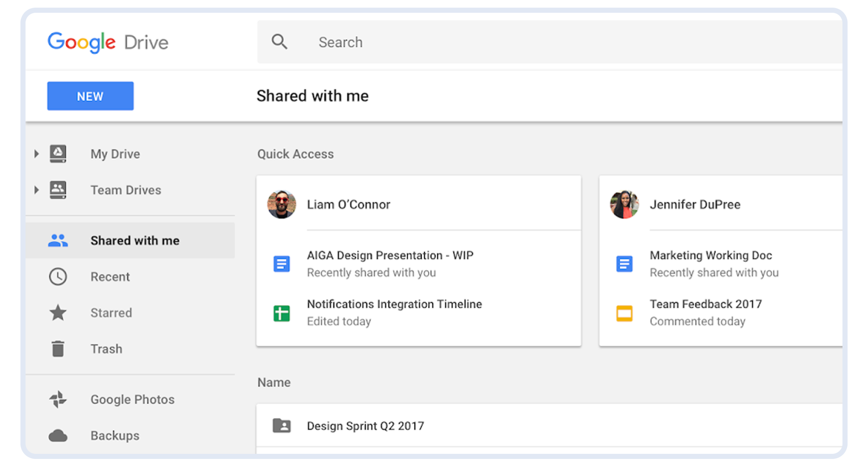Click the Google Photos pinwheel icon
The image size is (868, 470).
(58, 399)
